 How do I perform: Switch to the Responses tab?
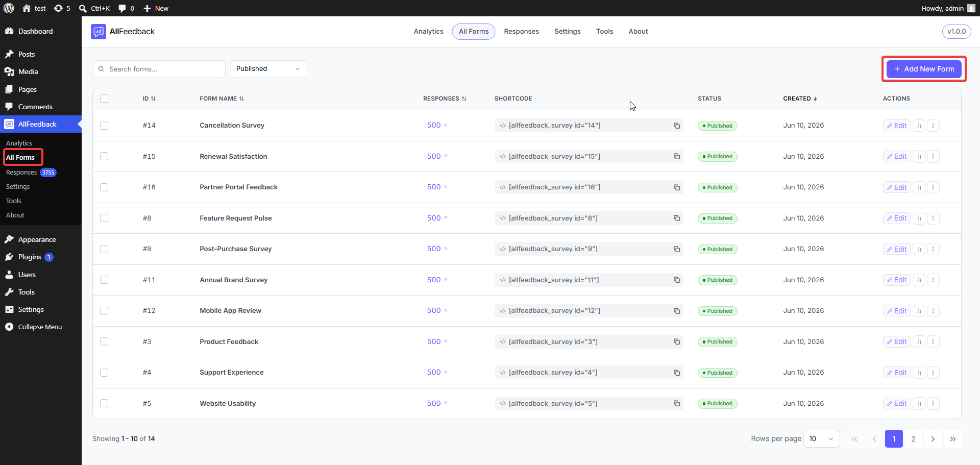click(x=521, y=32)
